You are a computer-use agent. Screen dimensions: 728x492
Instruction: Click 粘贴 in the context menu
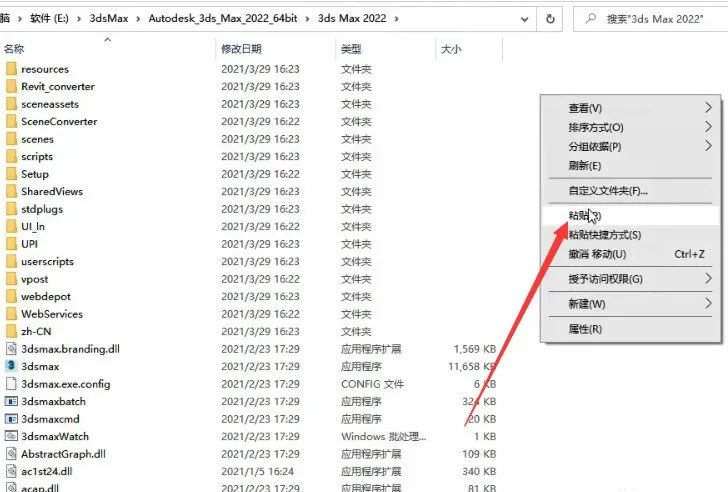click(x=630, y=216)
